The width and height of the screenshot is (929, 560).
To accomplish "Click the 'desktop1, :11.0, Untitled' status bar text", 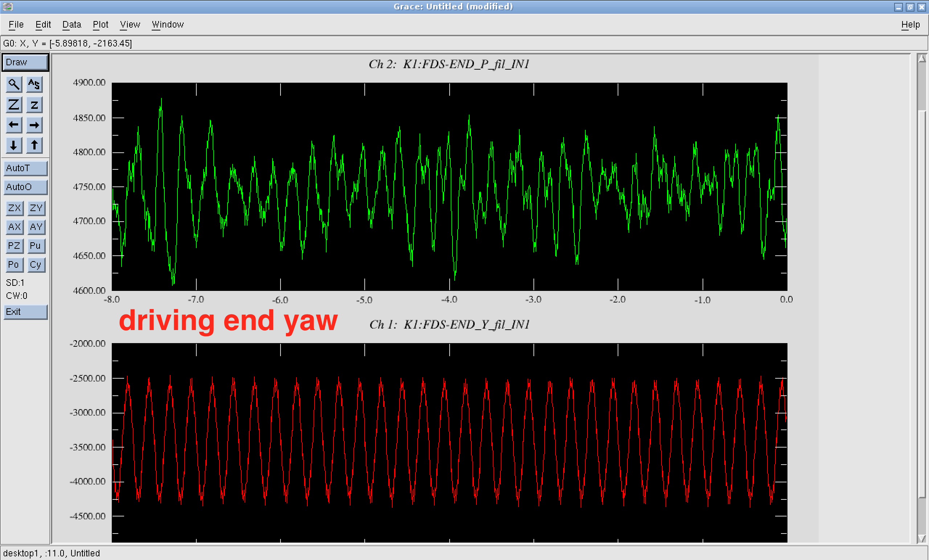I will [x=52, y=553].
